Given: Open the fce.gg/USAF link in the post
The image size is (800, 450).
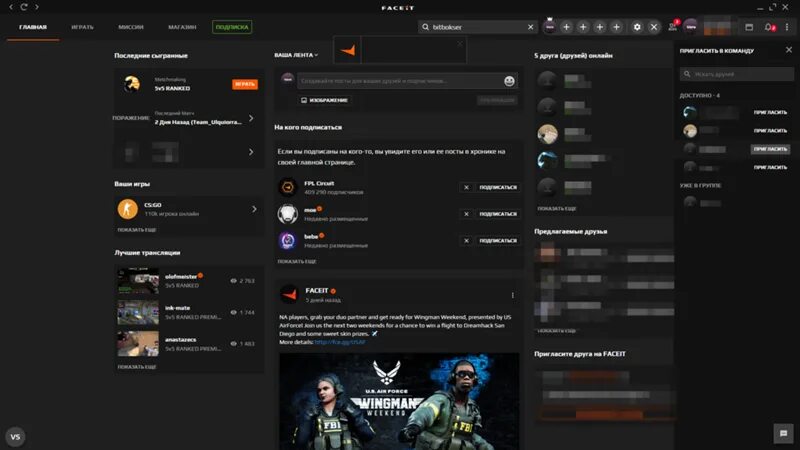Looking at the screenshot, I should pos(340,342).
